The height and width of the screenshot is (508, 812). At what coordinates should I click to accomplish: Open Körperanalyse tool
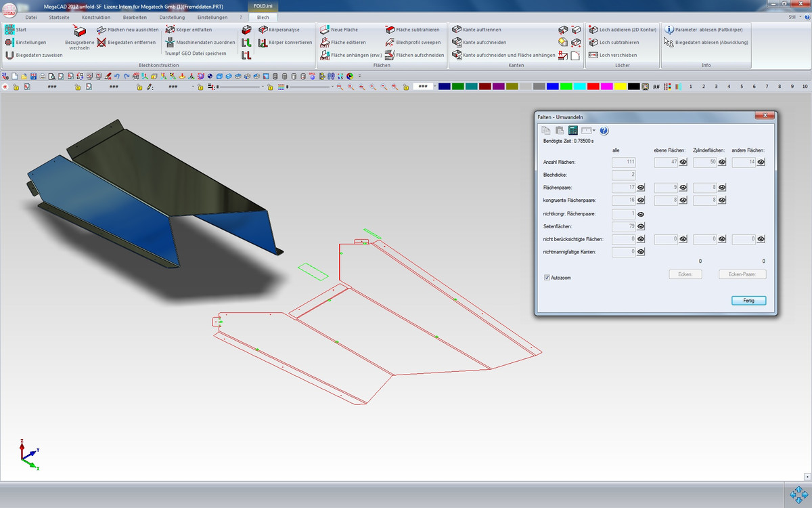pyautogui.click(x=279, y=30)
